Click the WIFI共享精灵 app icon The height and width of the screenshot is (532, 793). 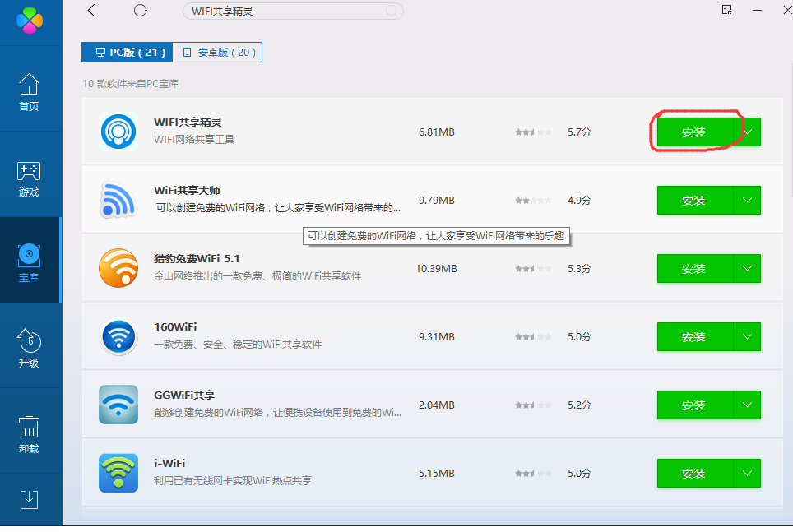point(118,132)
